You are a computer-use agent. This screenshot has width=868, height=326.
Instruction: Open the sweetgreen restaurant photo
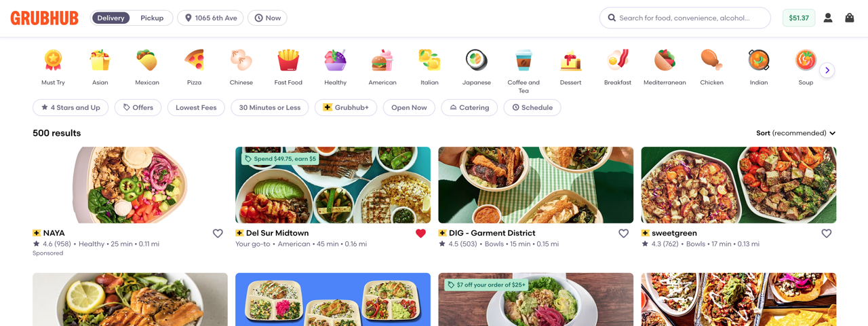pyautogui.click(x=738, y=185)
